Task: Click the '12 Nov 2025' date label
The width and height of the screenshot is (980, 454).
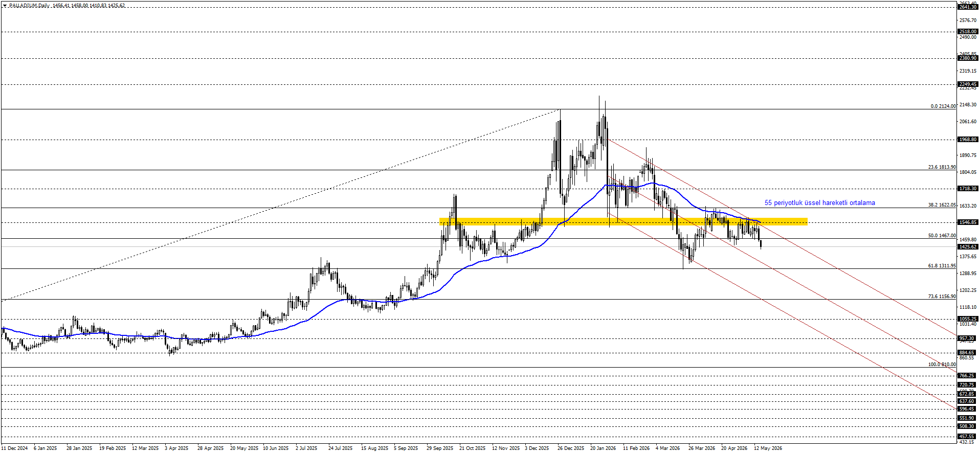Action: (x=506, y=448)
